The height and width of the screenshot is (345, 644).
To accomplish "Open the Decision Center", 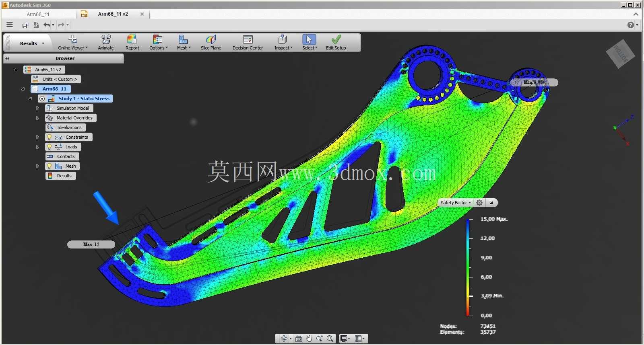I will [248, 43].
